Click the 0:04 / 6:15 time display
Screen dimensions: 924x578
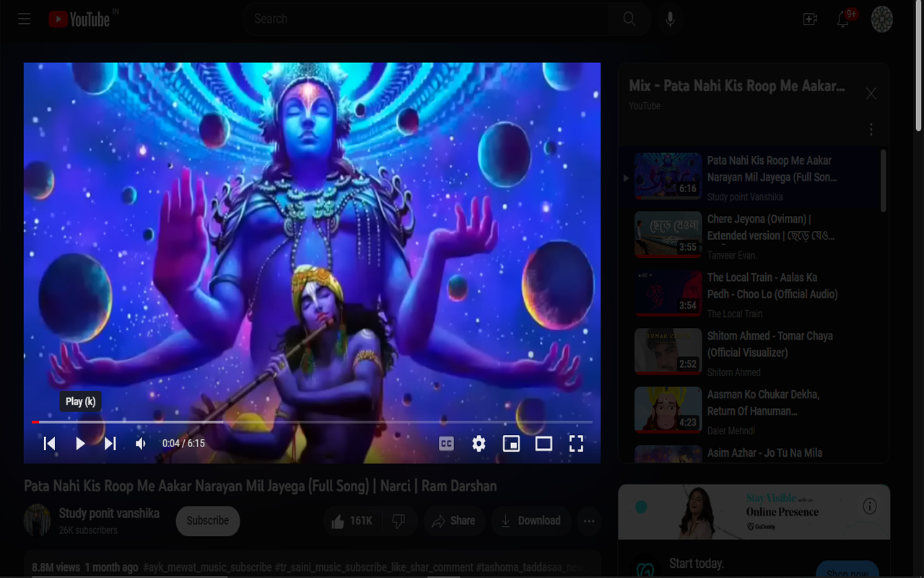pyautogui.click(x=183, y=444)
